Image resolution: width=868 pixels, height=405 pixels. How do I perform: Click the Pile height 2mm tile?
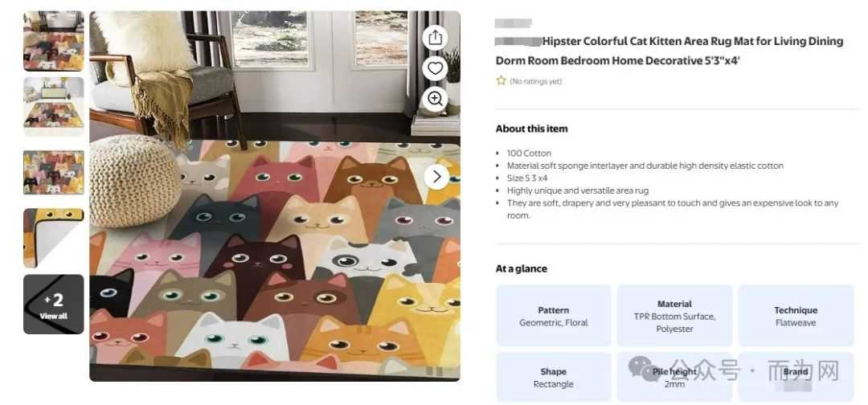click(674, 377)
